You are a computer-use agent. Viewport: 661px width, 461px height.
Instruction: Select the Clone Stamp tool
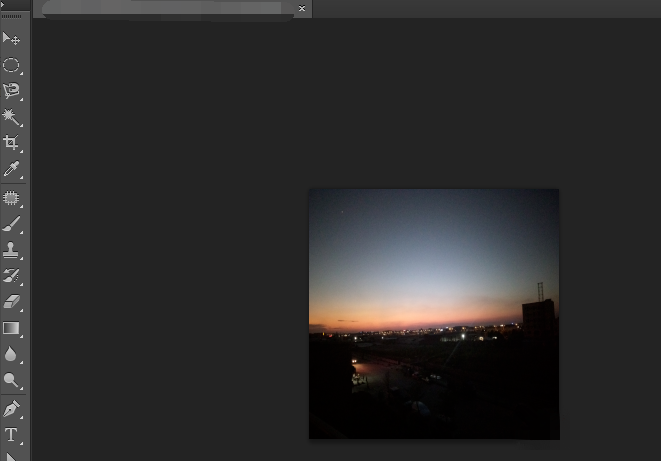[x=11, y=250]
